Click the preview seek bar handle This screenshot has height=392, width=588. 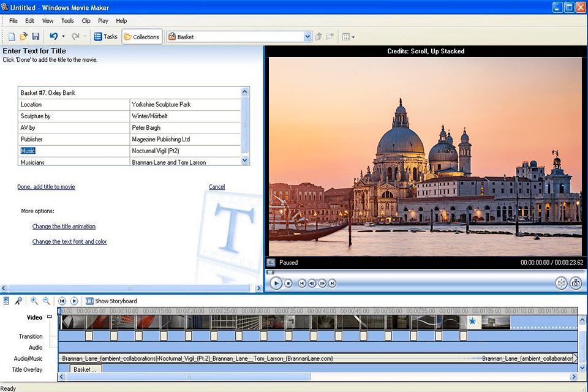pyautogui.click(x=270, y=273)
